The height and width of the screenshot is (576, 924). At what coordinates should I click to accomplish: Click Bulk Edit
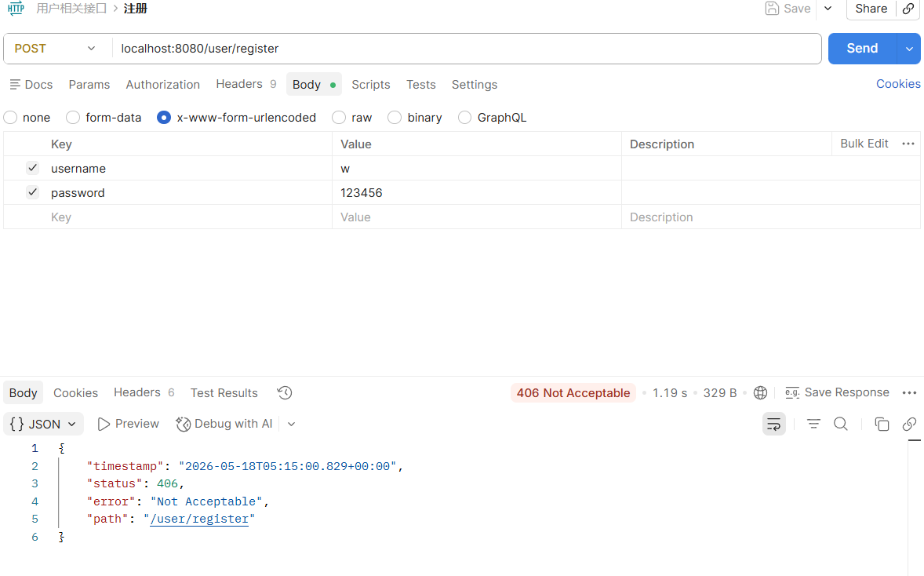[x=864, y=144]
